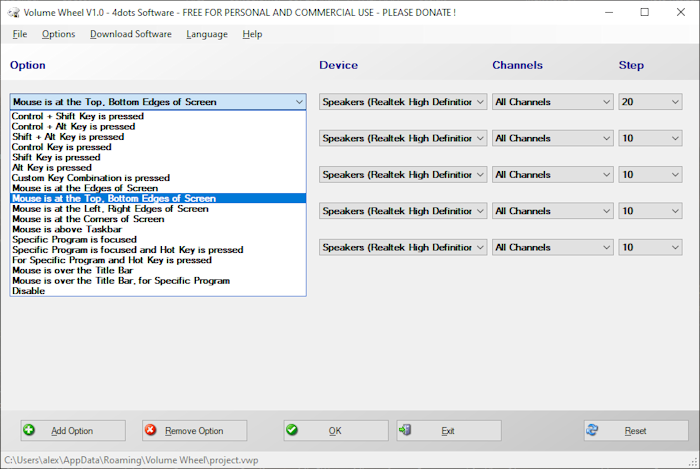700x469 pixels.
Task: Open first row Speakers device dropdown
Action: (x=403, y=102)
